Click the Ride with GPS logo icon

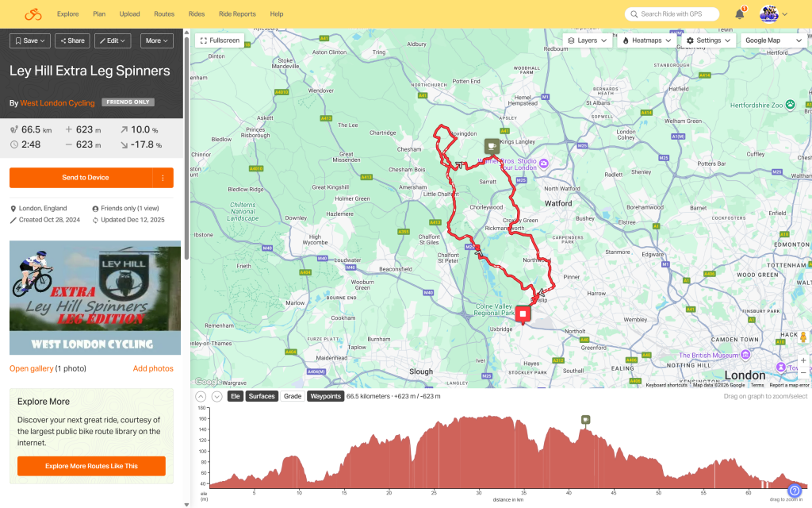[x=33, y=14]
